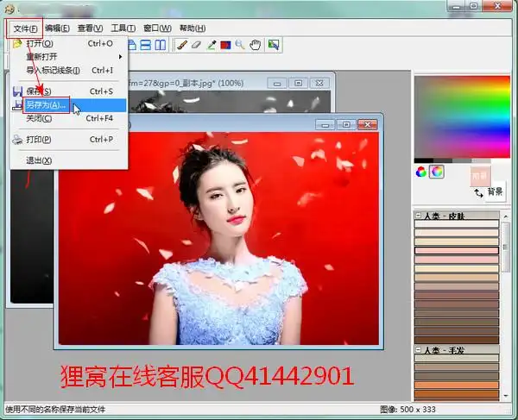This screenshot has height=420, width=518.
Task: Pick a color from the rainbow spectrum
Action: (462, 116)
